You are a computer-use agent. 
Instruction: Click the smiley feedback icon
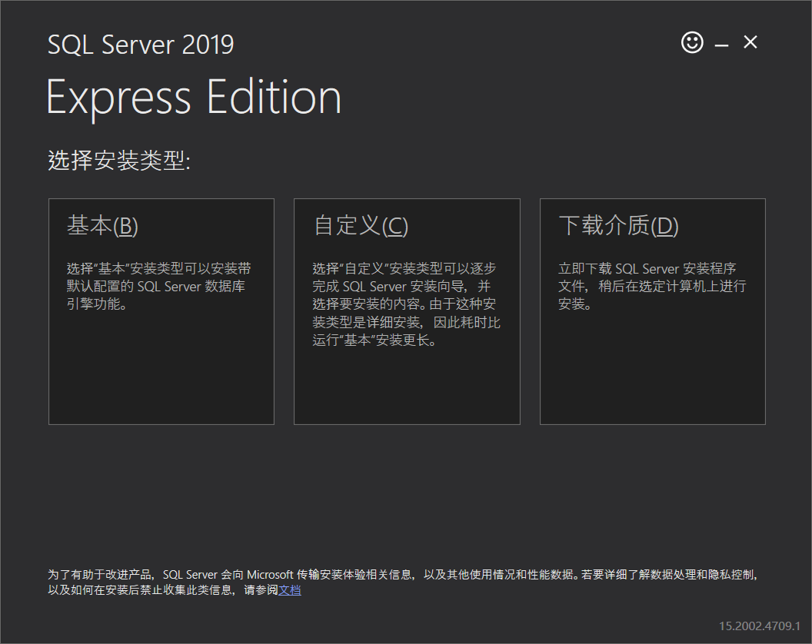(692, 42)
